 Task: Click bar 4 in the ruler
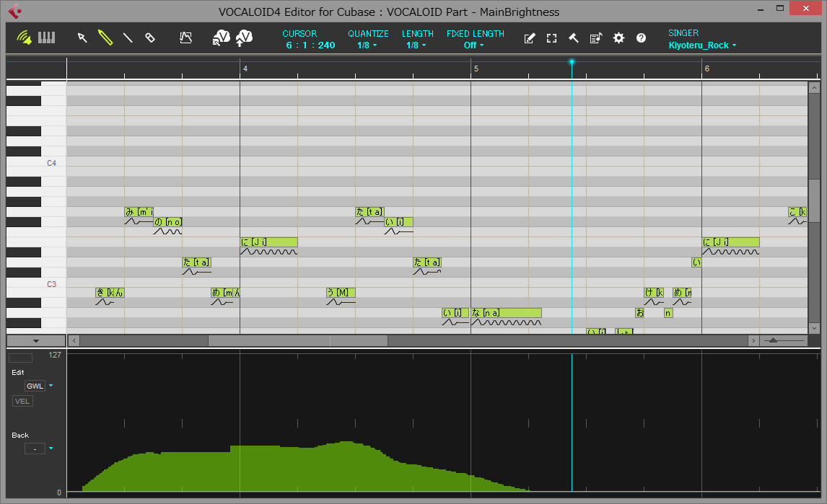(245, 68)
